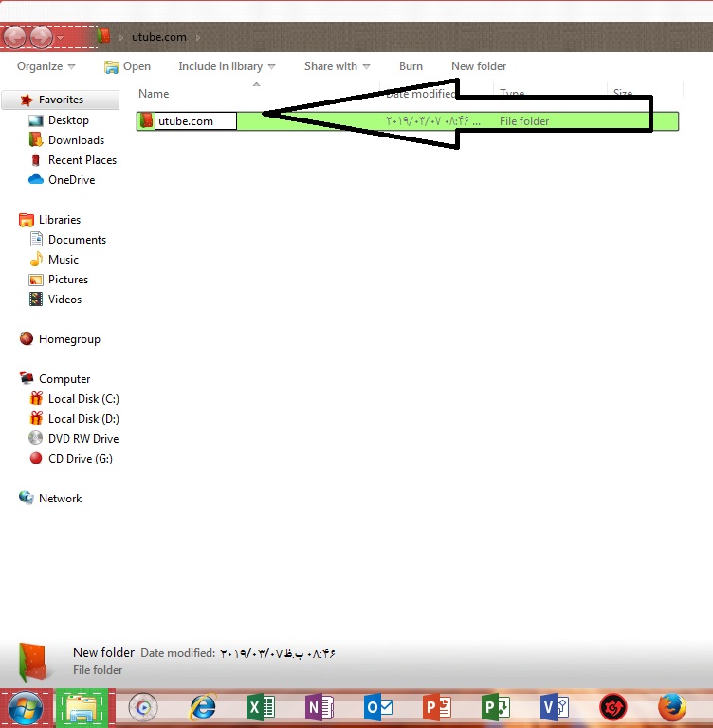The width and height of the screenshot is (713, 728).
Task: Click the Burn toolbar button
Action: 411,66
